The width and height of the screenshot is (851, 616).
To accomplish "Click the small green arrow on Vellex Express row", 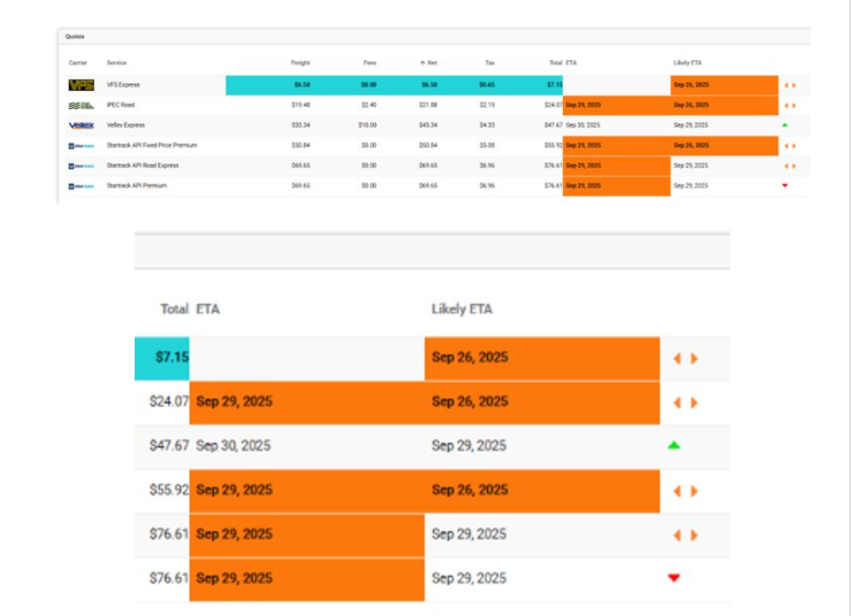I will pyautogui.click(x=784, y=125).
